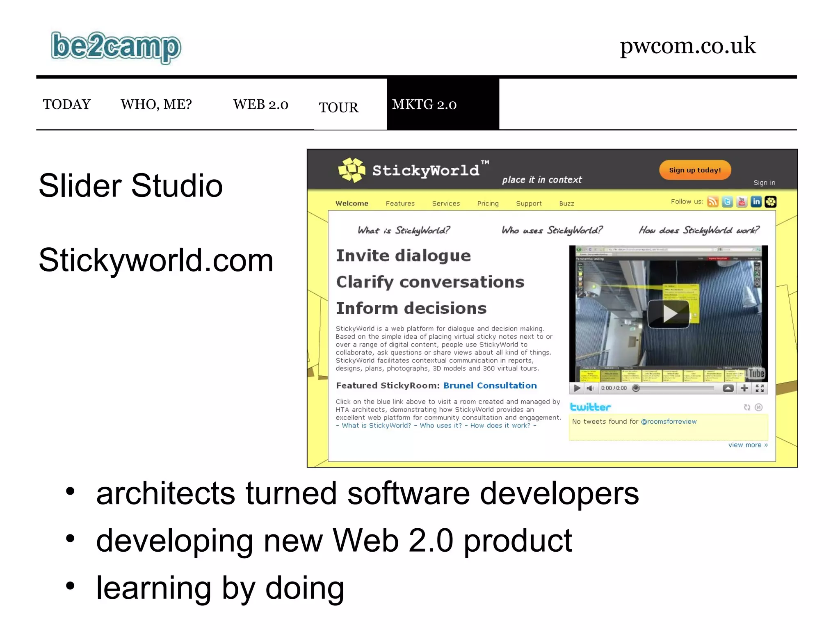The image size is (840, 630).
Task: Click the place it in context tagline
Action: click(x=542, y=180)
